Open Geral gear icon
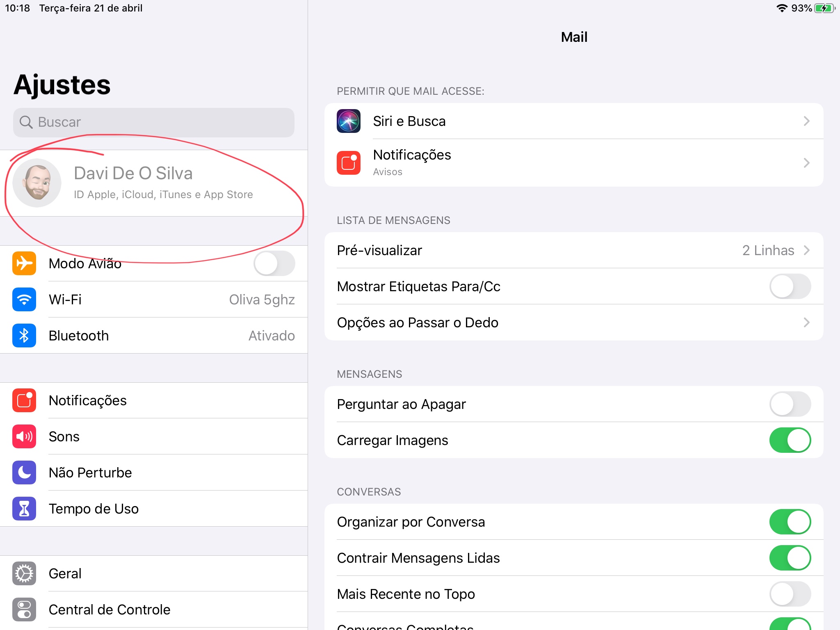The image size is (840, 630). coord(24,573)
